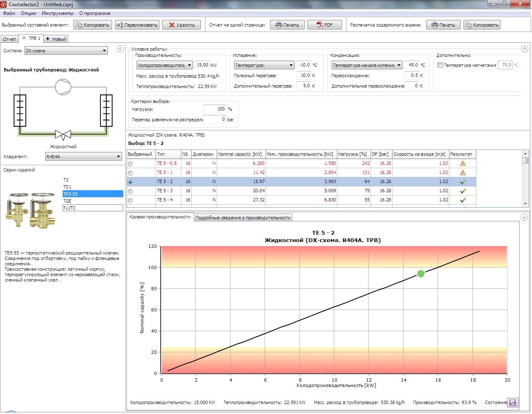
Task: Click the expansion valve symbol in the diagram
Action: [x=63, y=135]
